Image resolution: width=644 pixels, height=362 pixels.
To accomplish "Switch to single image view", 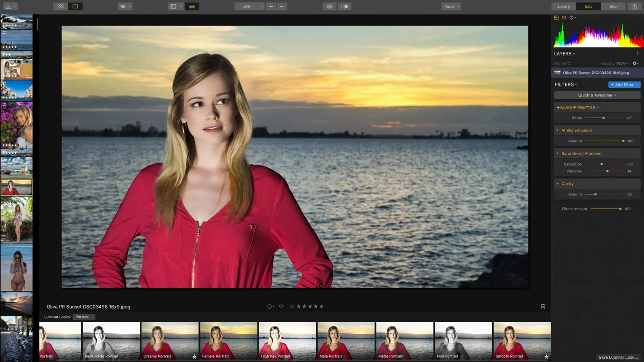I will point(75,6).
